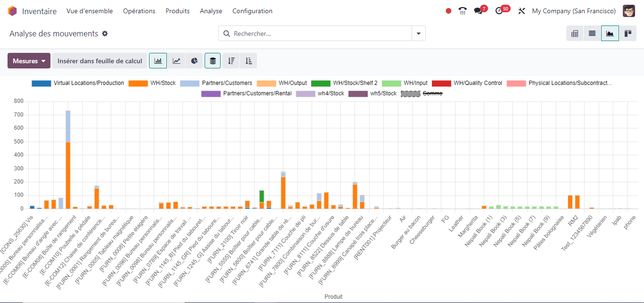Expand the search options dropdown arrow
This screenshot has height=303, width=644.
(419, 34)
